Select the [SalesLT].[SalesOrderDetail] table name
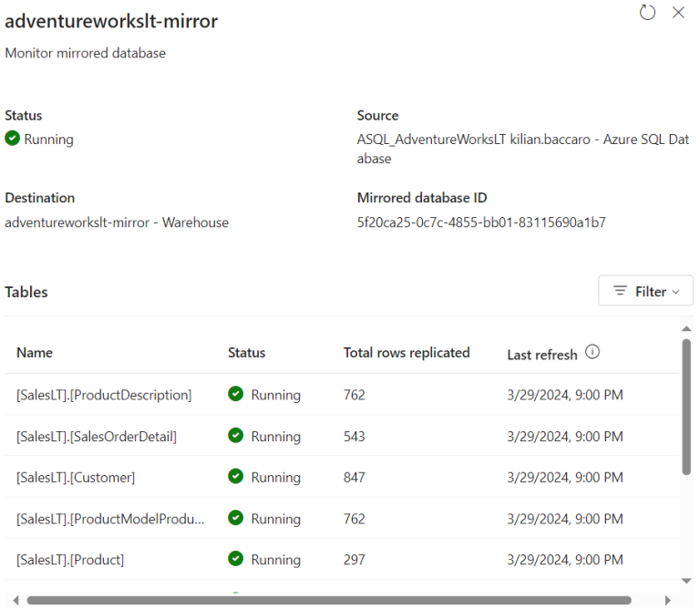 click(97, 437)
